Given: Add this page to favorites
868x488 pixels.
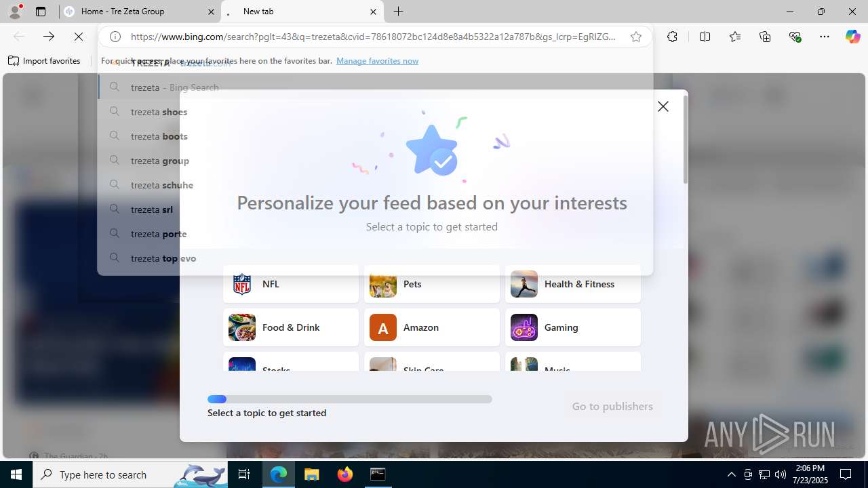Looking at the screenshot, I should pyautogui.click(x=636, y=37).
